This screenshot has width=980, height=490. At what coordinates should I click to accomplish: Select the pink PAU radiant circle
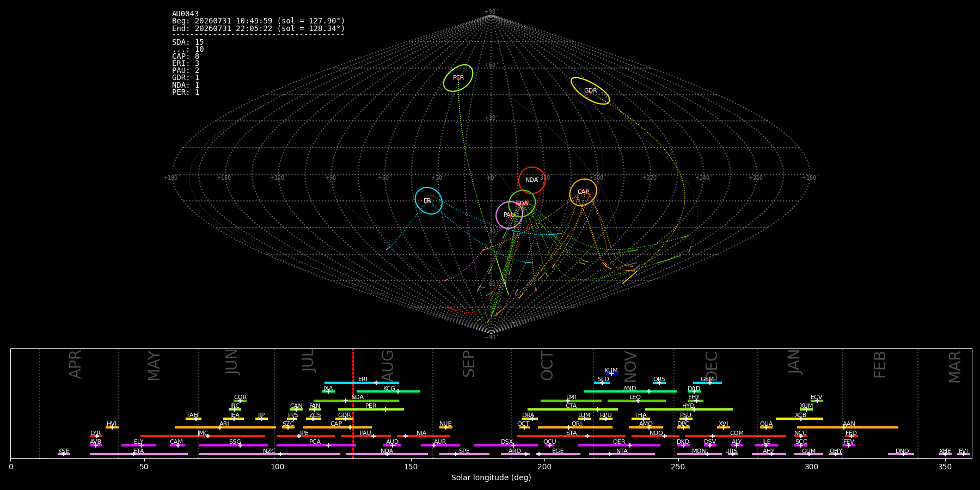(x=510, y=215)
